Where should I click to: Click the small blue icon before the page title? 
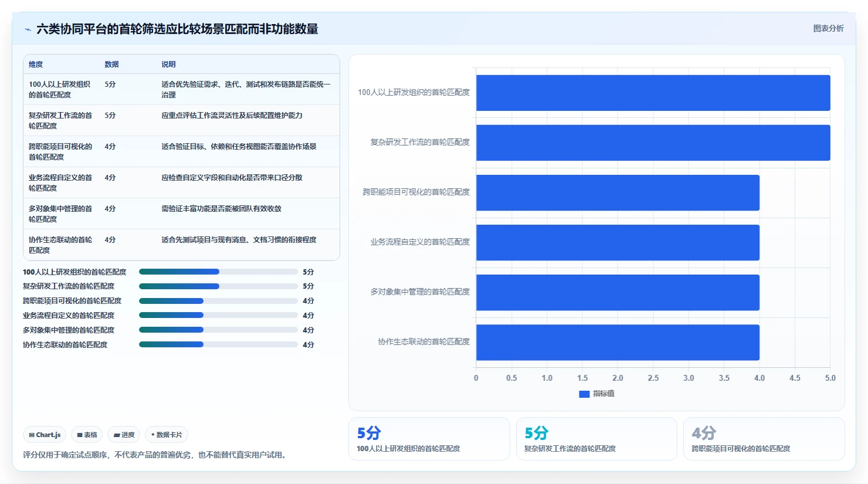pyautogui.click(x=28, y=29)
